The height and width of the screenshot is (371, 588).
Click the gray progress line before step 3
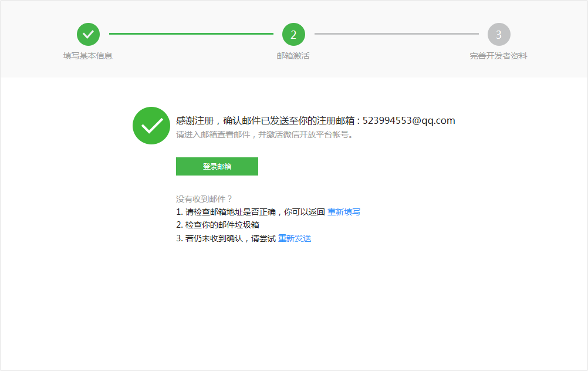[396, 34]
